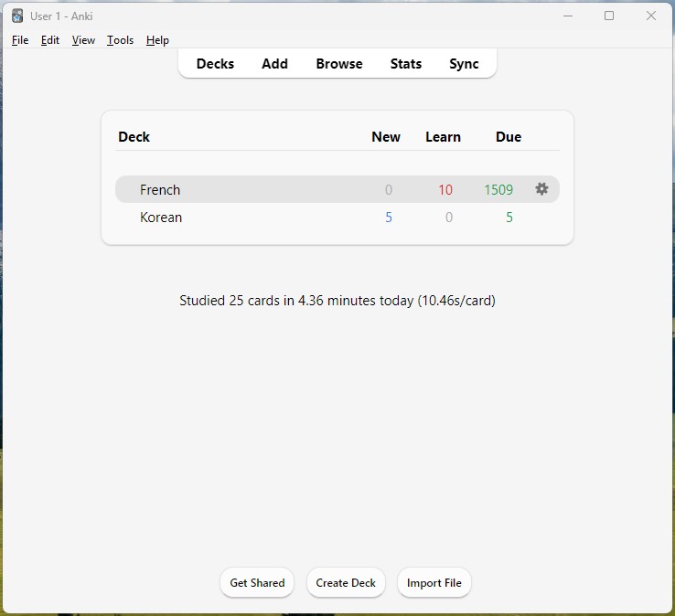
Task: Open the Edit menu
Action: [x=50, y=40]
